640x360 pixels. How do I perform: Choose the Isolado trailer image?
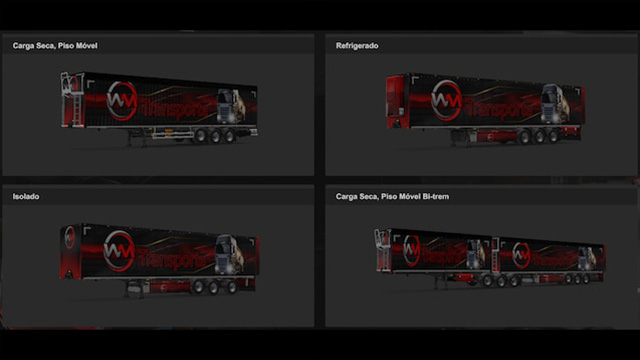click(x=160, y=260)
